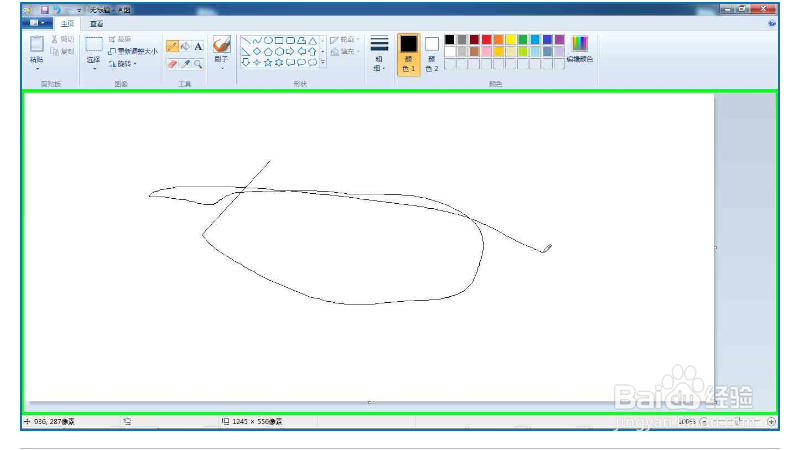
Task: Open the shape Outline dropdown
Action: [x=345, y=39]
